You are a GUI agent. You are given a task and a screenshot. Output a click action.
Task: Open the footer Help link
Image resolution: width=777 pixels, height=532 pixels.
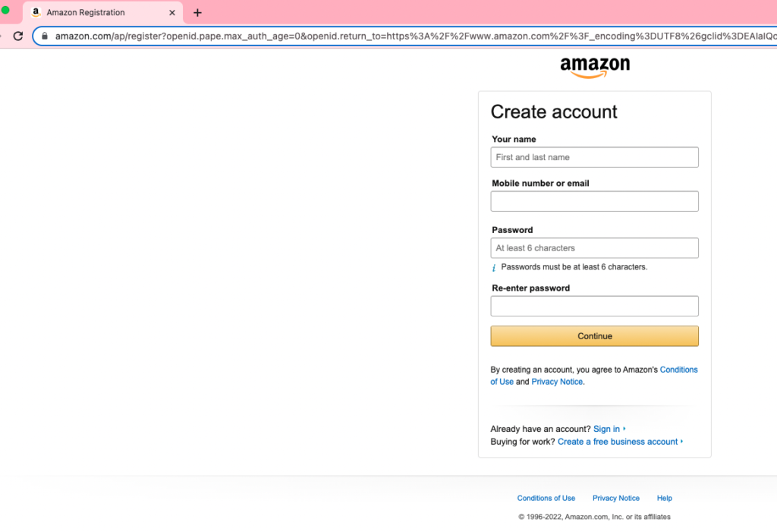pos(665,499)
